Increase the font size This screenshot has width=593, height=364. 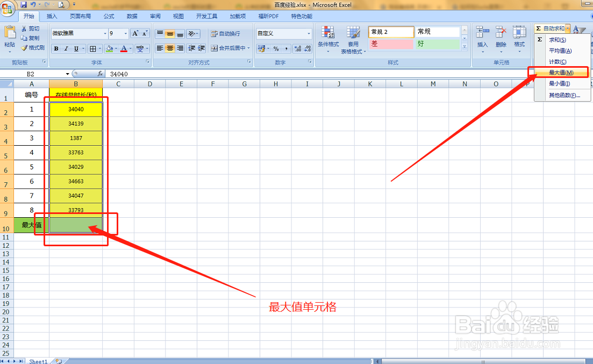tap(135, 33)
